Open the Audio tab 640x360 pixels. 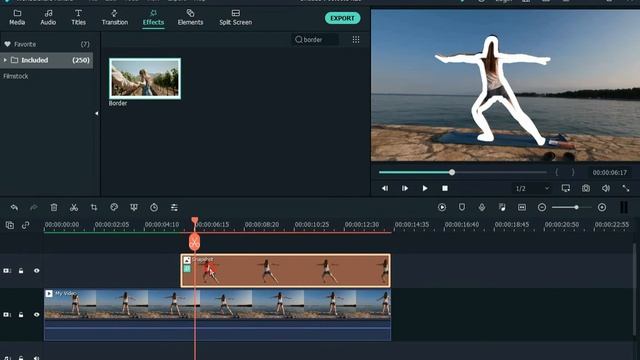(x=48, y=18)
